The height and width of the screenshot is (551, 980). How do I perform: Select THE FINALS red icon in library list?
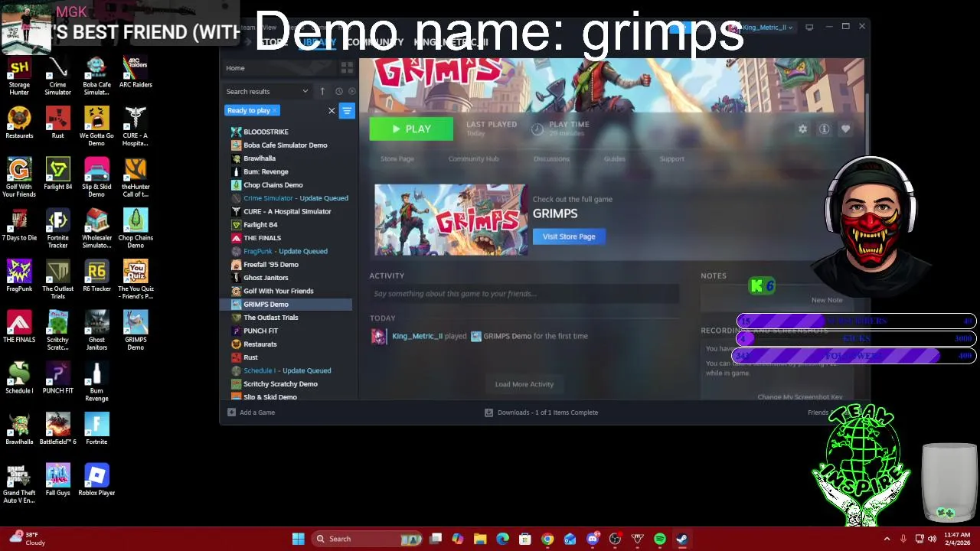(x=236, y=238)
